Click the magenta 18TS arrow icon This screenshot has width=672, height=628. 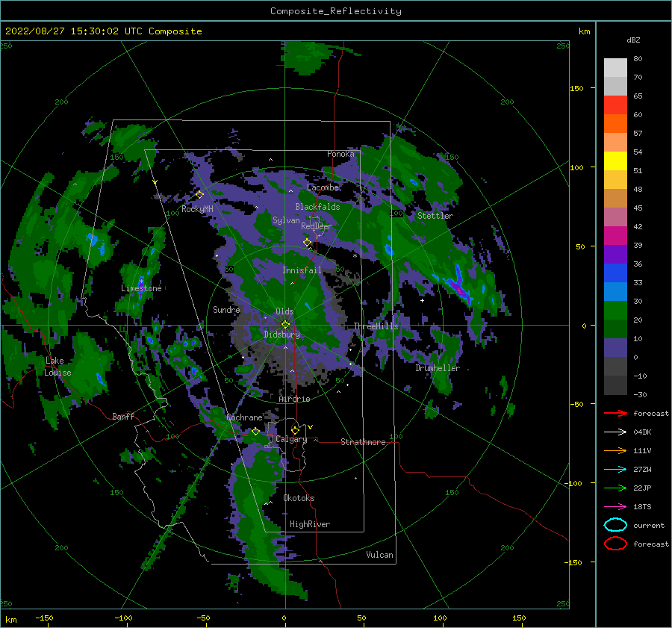coord(615,507)
